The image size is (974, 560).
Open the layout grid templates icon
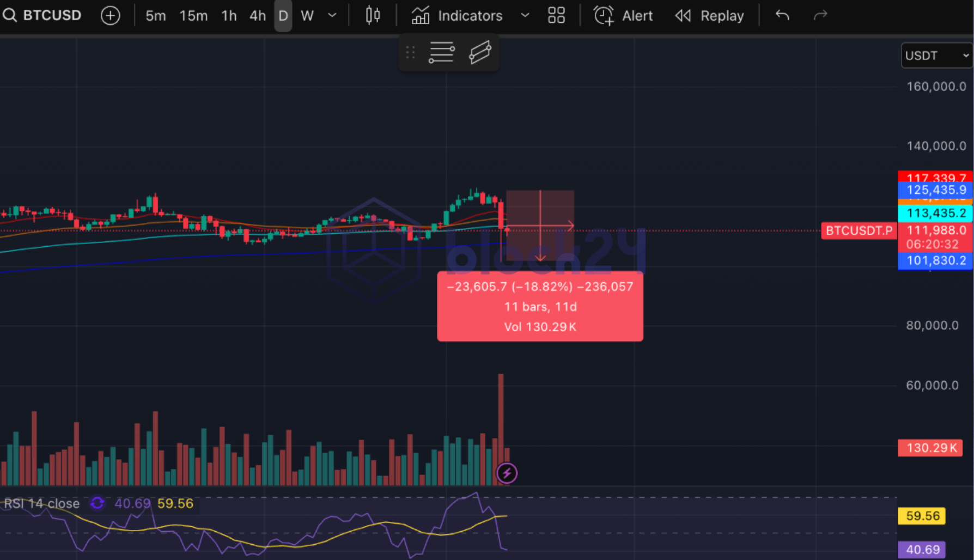tap(556, 16)
